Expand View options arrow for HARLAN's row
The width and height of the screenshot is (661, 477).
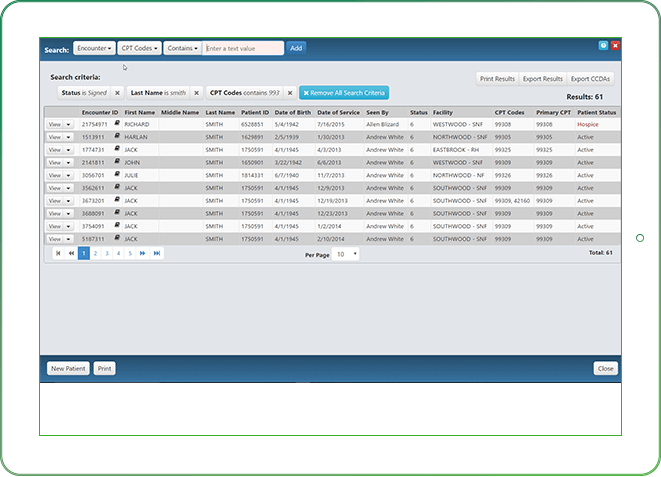[x=69, y=136]
